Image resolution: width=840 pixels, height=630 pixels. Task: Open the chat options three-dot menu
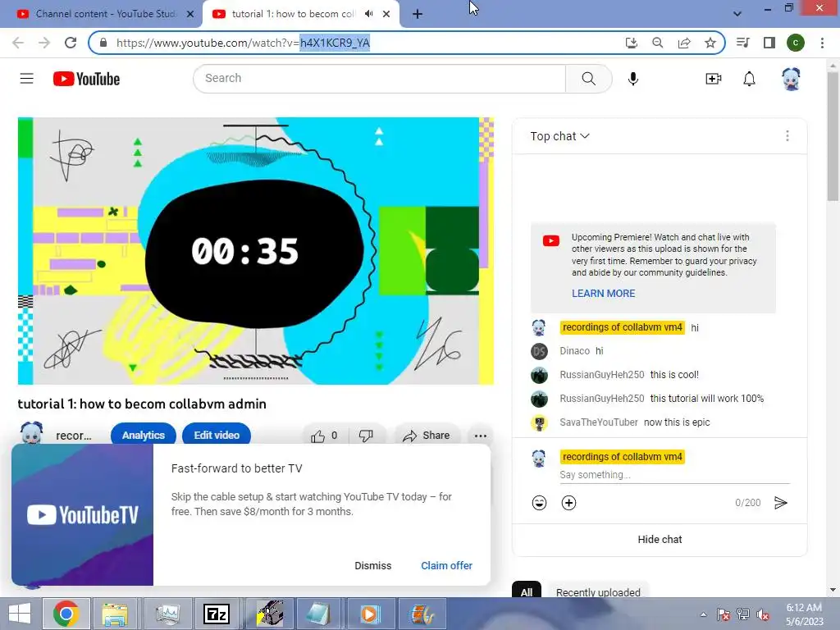pos(787,136)
